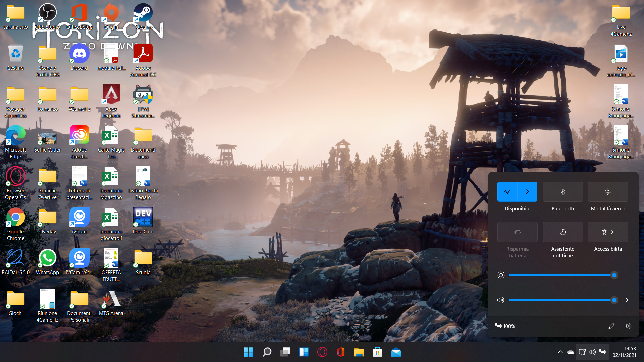Image resolution: width=644 pixels, height=362 pixels.
Task: Launch Apex Legends shortcut
Action: 111,102
